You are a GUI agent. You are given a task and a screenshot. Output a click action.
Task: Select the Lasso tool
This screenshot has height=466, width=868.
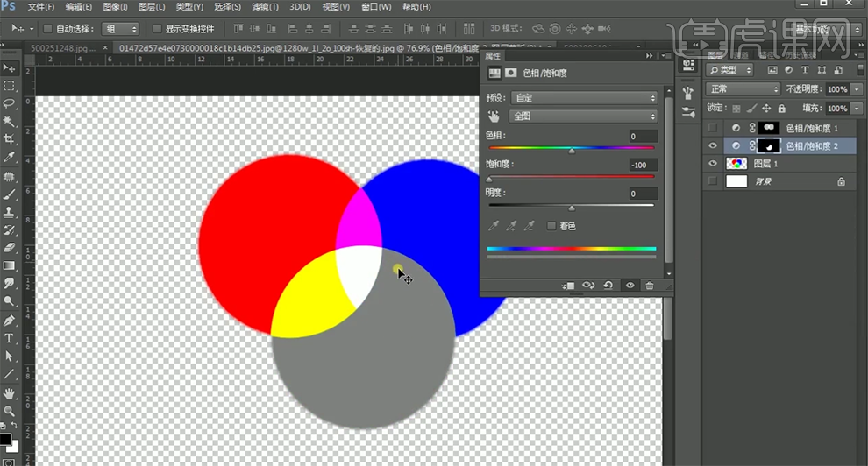click(x=10, y=103)
